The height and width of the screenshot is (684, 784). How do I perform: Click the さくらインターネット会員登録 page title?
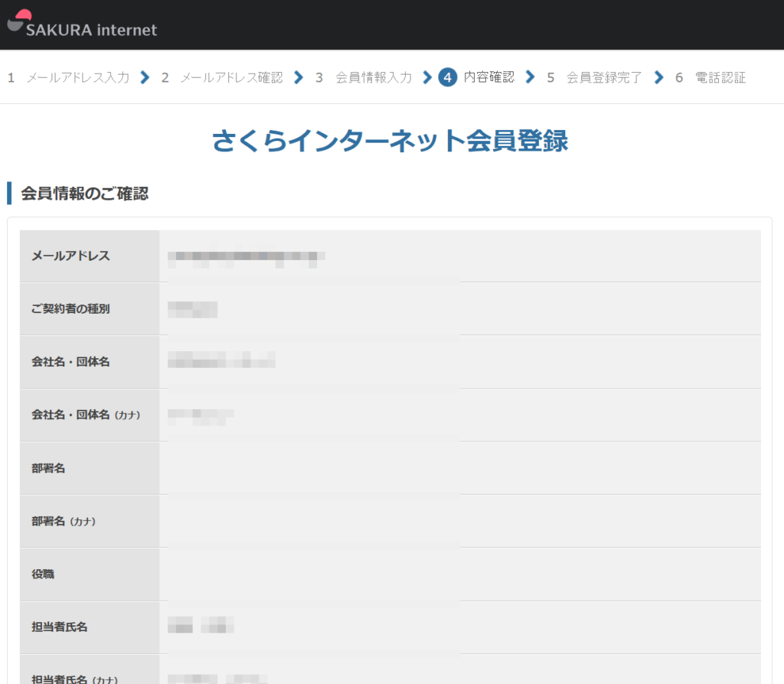(390, 142)
